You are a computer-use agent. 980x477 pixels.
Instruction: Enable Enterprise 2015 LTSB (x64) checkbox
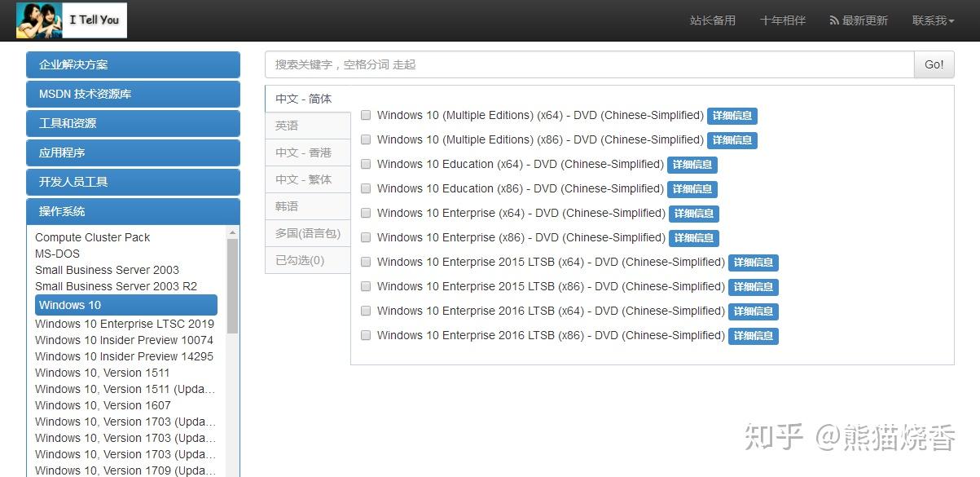[366, 262]
